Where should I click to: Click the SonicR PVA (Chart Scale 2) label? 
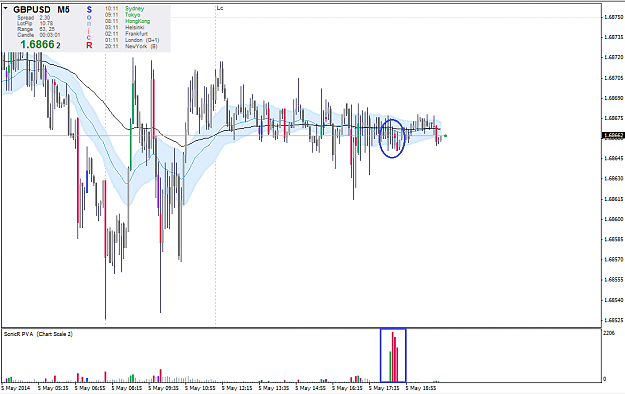coord(38,334)
